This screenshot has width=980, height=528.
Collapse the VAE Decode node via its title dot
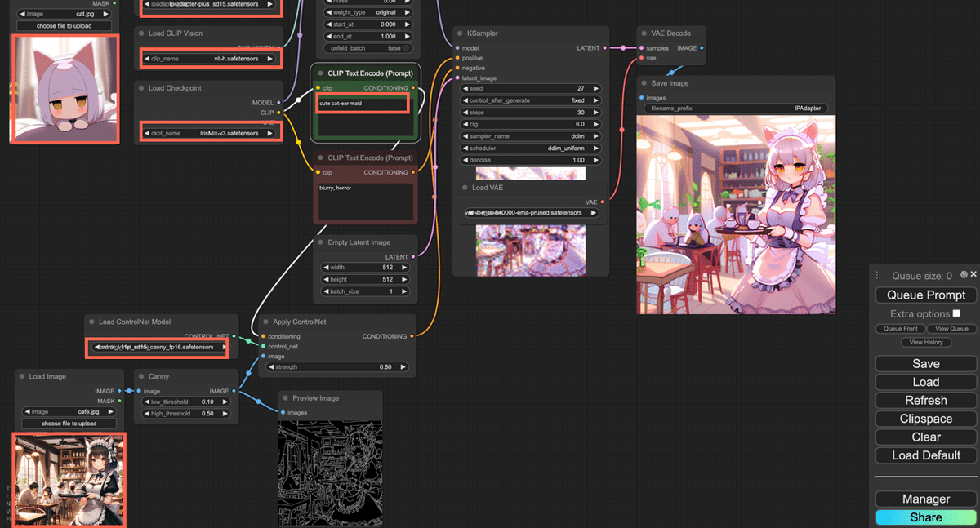pos(644,33)
